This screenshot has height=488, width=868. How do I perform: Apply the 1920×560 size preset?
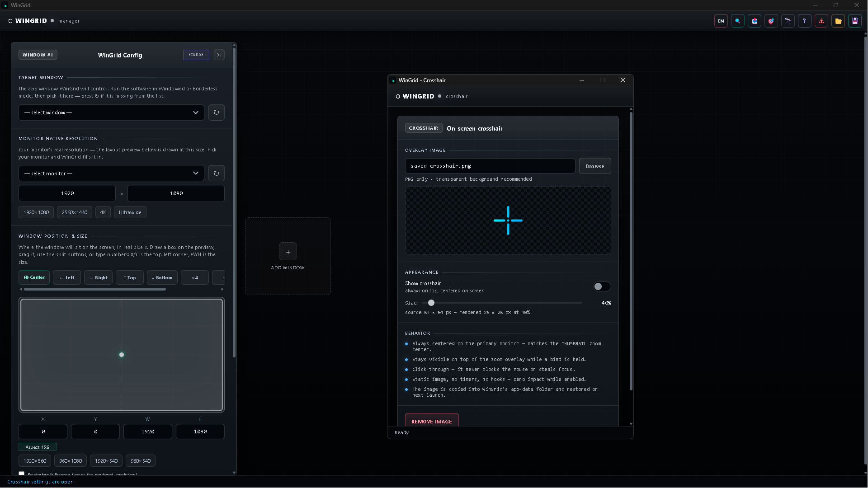[35, 461]
